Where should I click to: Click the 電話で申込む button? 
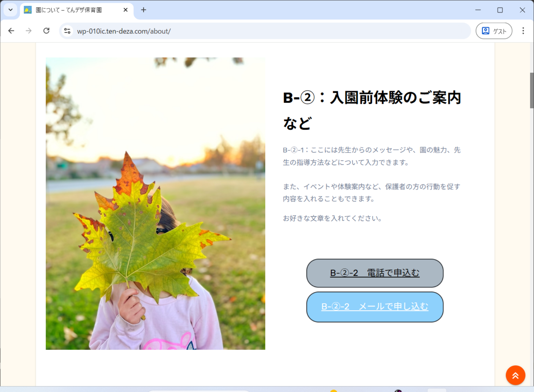[x=375, y=273]
